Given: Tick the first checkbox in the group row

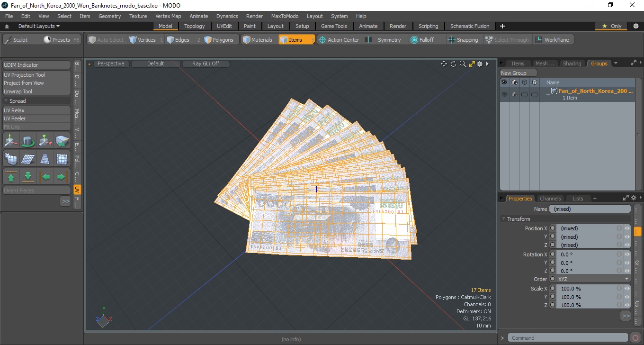Looking at the screenshot, I should click(x=524, y=94).
